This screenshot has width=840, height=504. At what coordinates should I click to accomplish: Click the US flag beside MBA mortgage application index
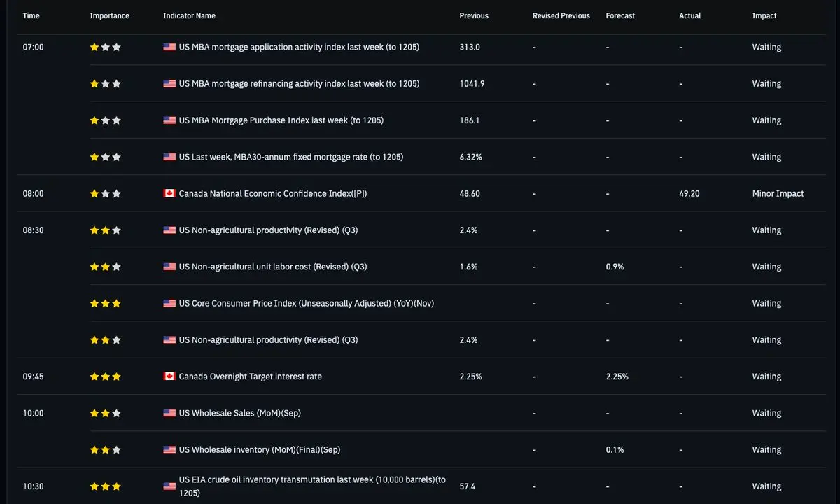point(169,48)
